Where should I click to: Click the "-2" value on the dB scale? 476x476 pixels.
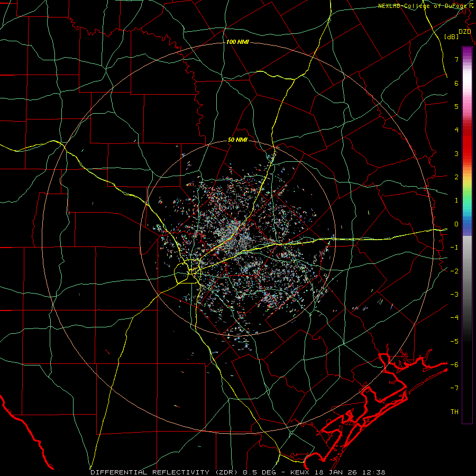tap(454, 271)
